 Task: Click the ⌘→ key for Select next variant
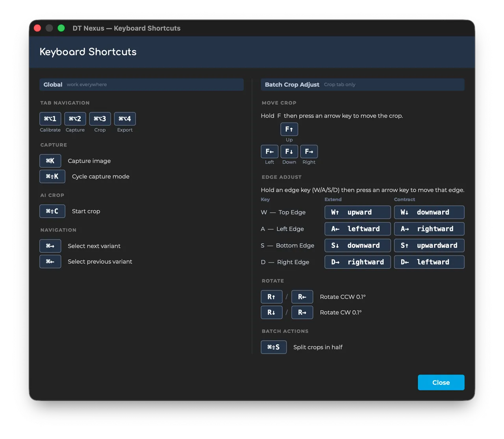(x=50, y=246)
